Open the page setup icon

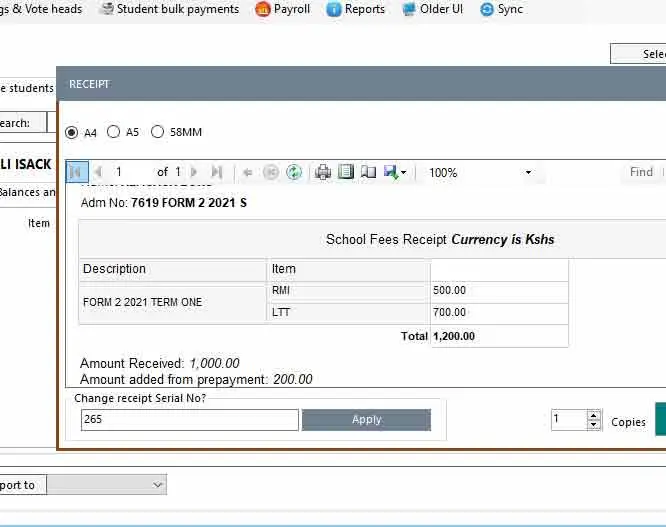click(368, 172)
